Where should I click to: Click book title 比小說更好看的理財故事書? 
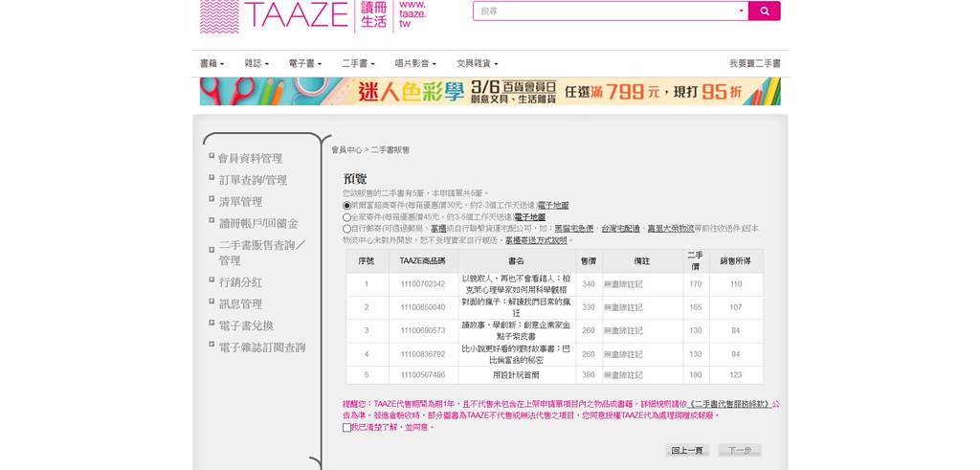click(x=516, y=354)
